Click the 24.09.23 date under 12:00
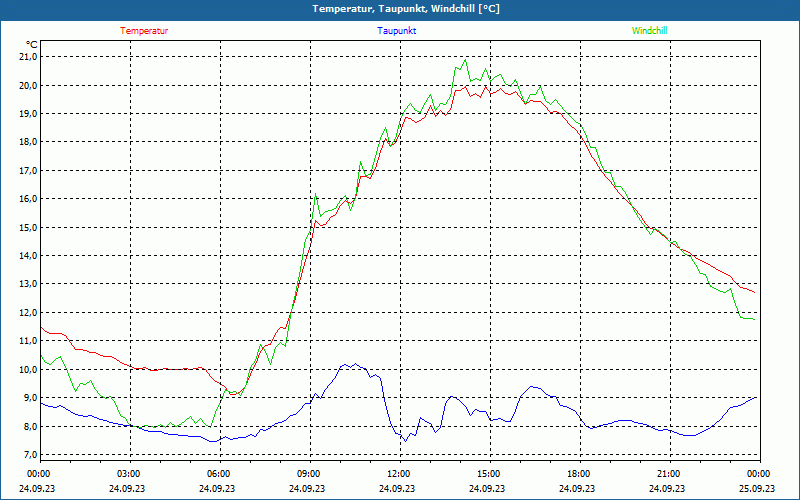 (398, 488)
